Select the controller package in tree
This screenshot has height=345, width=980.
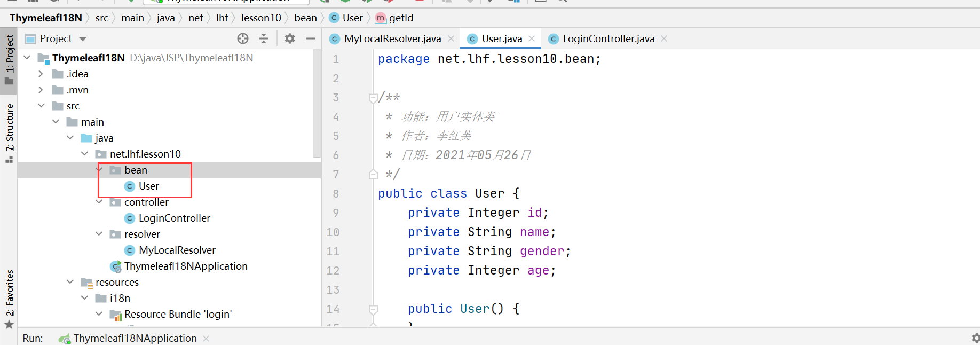(146, 202)
